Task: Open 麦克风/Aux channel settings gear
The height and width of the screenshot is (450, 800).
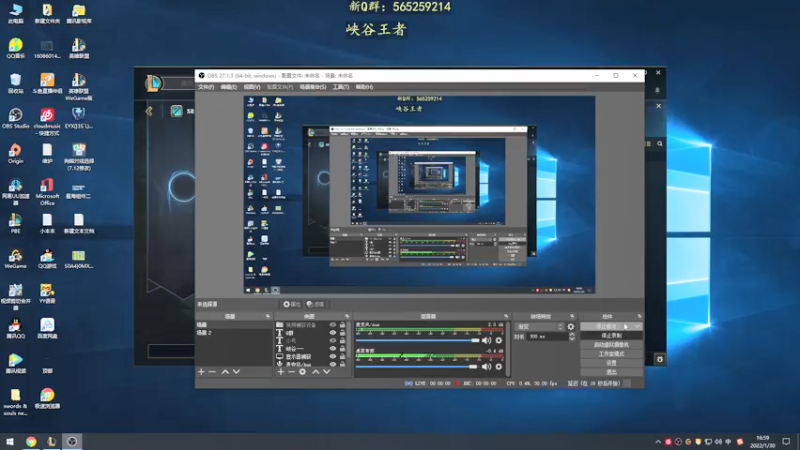Action: pos(499,340)
